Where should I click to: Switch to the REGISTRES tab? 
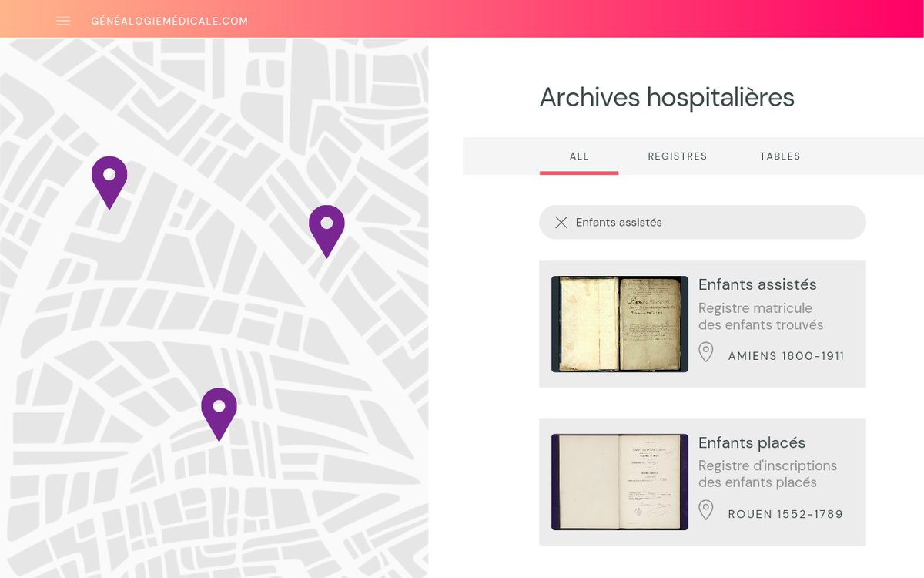(x=678, y=156)
